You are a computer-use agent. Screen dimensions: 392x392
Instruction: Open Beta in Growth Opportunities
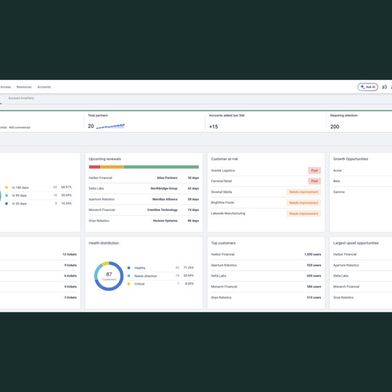pos(336,181)
